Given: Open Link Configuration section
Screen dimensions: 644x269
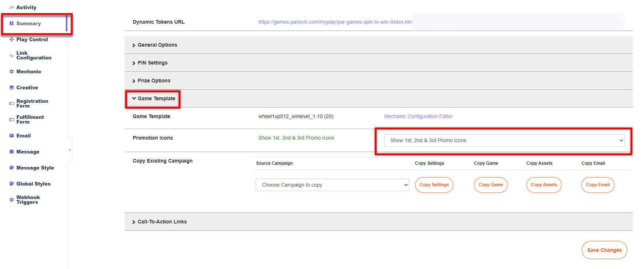Looking at the screenshot, I should click(x=34, y=55).
